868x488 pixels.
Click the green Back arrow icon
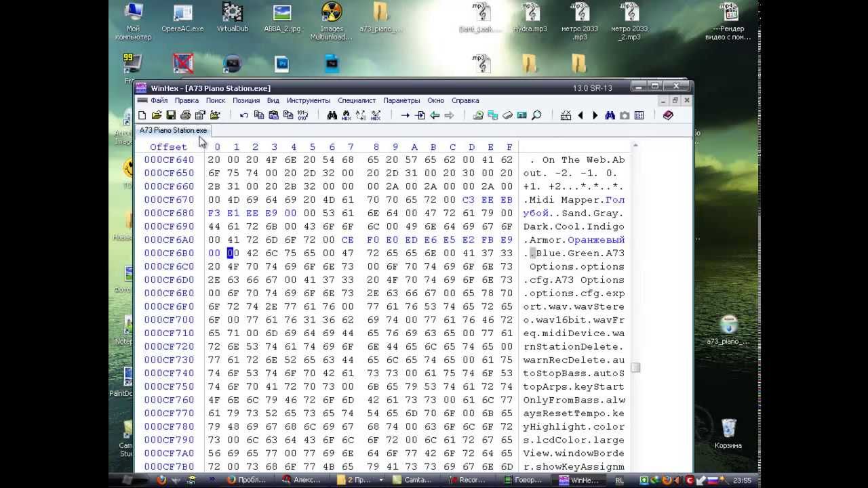pos(435,115)
